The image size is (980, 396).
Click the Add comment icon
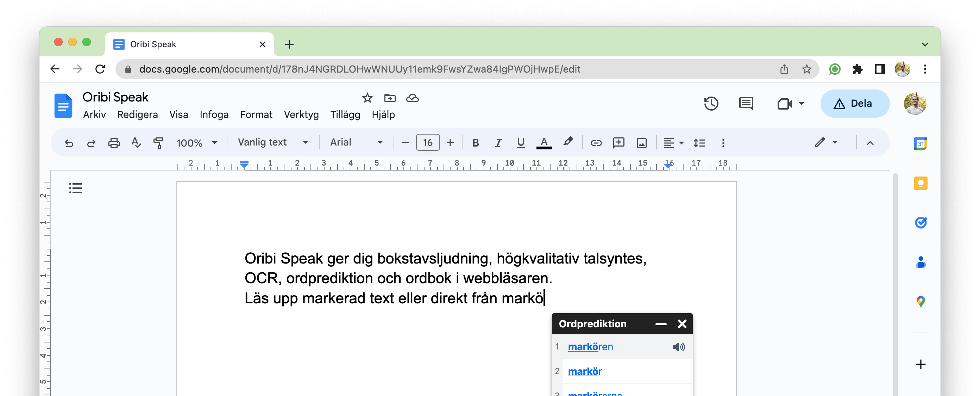coord(618,143)
